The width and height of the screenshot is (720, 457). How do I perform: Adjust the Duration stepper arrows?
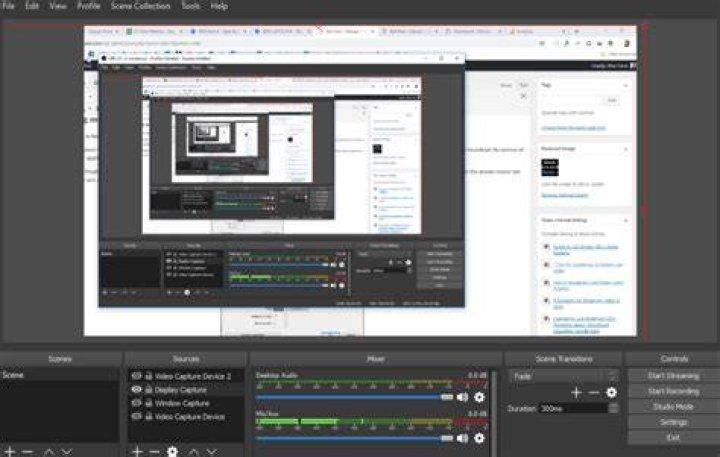coord(613,408)
